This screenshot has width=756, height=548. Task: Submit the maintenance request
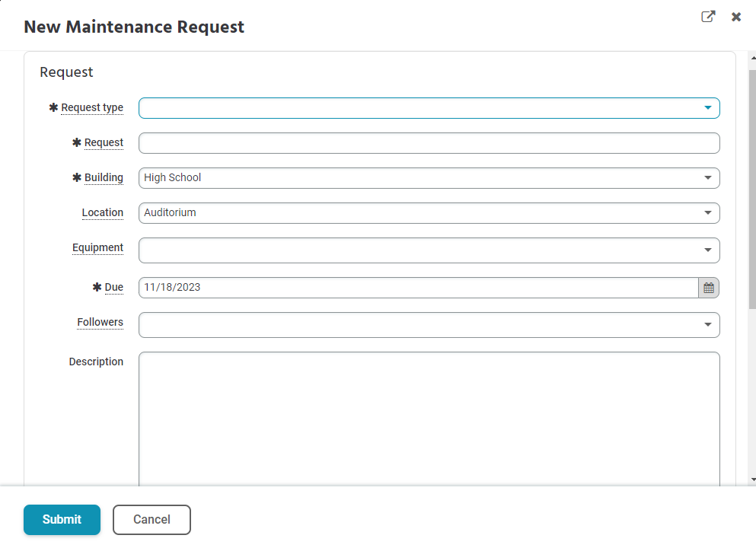[x=62, y=520]
